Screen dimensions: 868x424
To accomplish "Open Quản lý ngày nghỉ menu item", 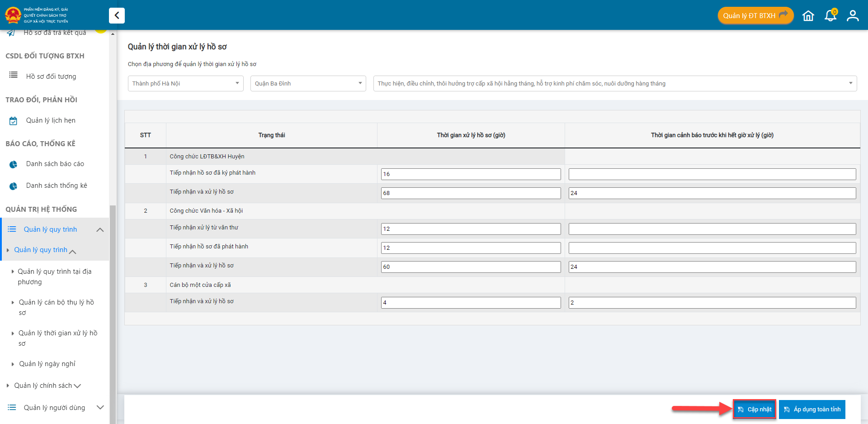I will (x=47, y=364).
